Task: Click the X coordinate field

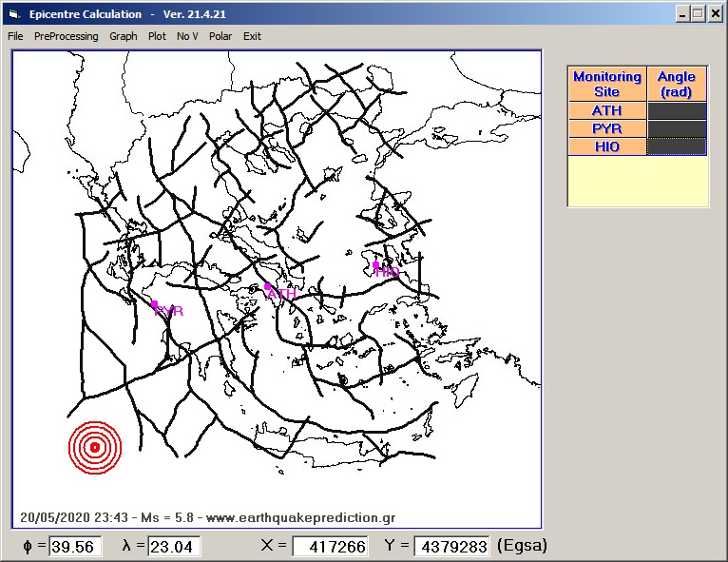Action: (x=329, y=547)
